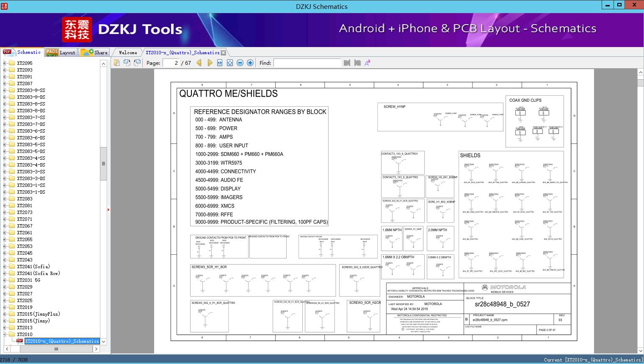Click fit page icon
Screen dimensions: 644x364
pos(230,63)
